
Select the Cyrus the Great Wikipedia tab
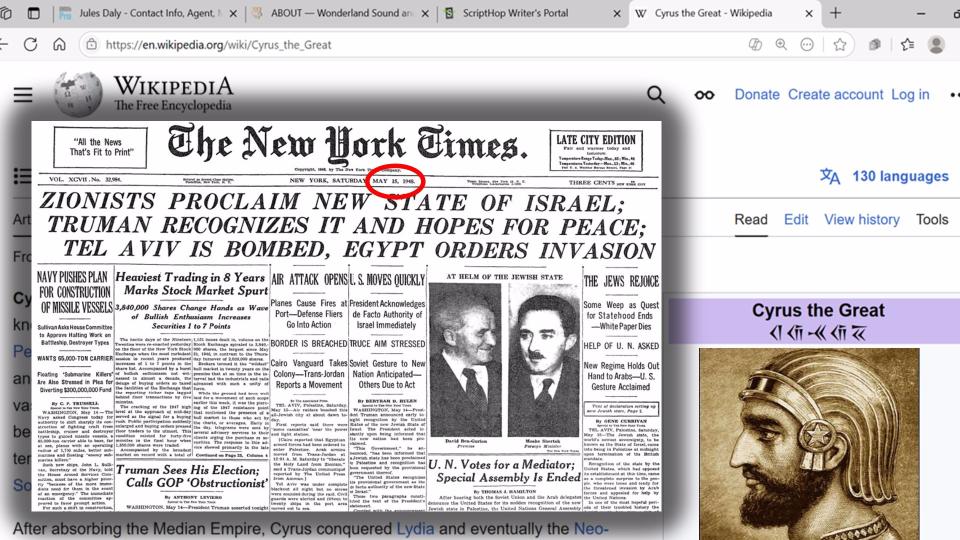pyautogui.click(x=724, y=13)
